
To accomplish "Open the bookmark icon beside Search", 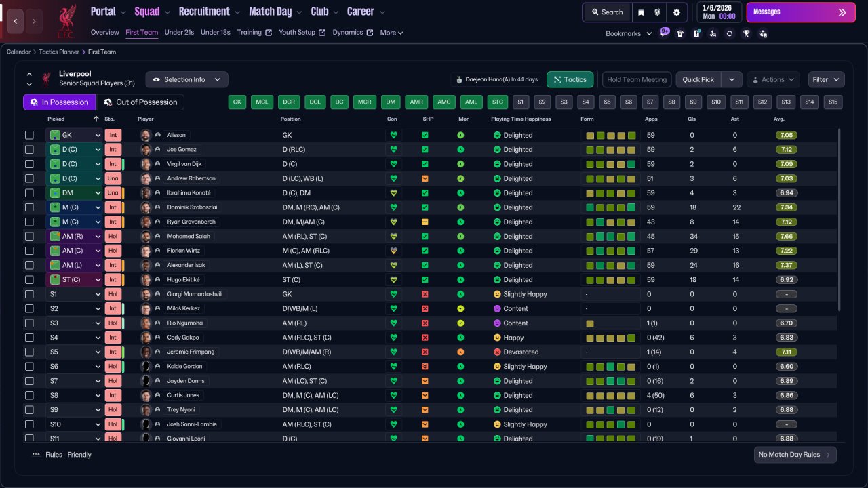I will point(641,12).
